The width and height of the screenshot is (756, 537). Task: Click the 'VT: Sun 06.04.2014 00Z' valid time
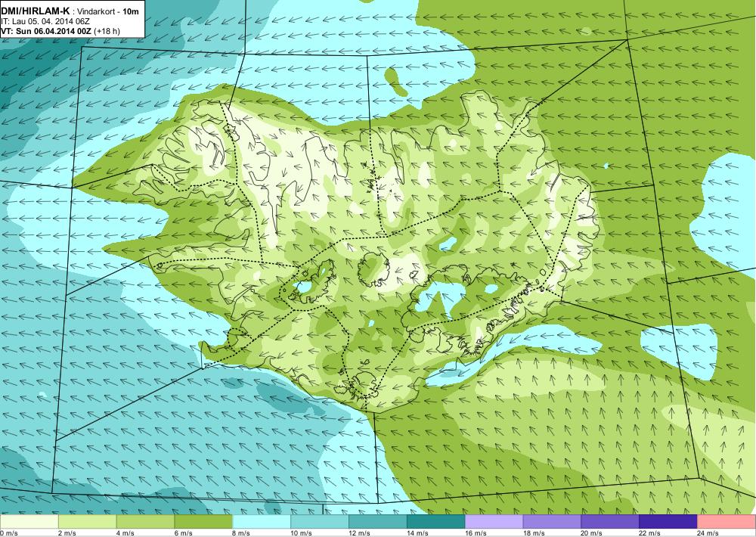(46, 31)
